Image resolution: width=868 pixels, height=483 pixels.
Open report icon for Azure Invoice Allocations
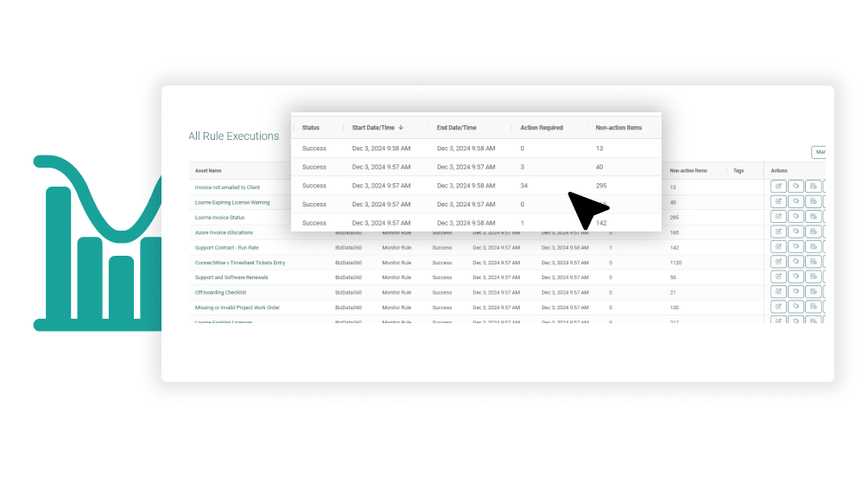point(814,232)
